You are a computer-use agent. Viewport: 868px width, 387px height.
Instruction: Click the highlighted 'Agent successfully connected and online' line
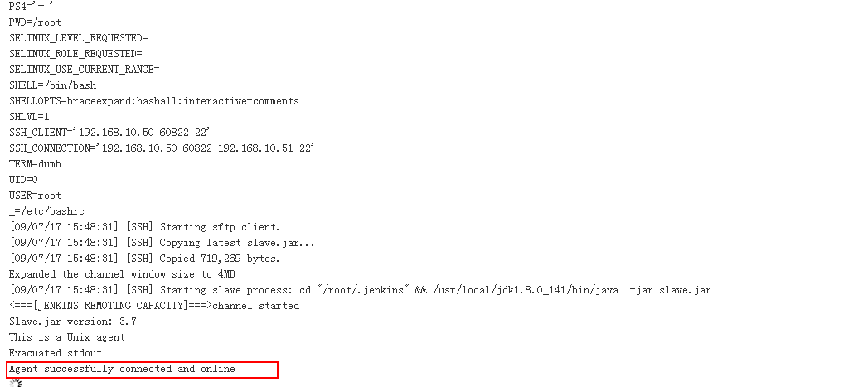click(122, 369)
